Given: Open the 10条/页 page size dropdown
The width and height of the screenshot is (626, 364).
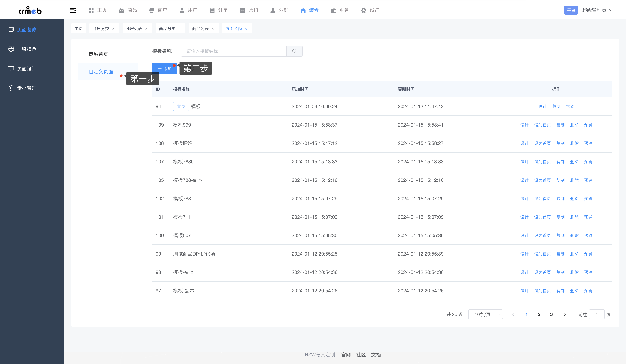Looking at the screenshot, I should click(x=485, y=314).
